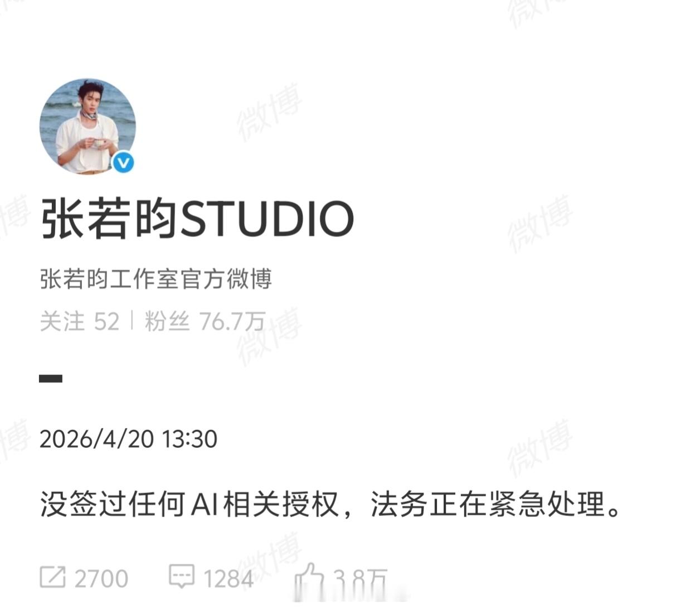View the 粉丝 76.7万 followers list
The width and height of the screenshot is (700, 609).
click(205, 322)
